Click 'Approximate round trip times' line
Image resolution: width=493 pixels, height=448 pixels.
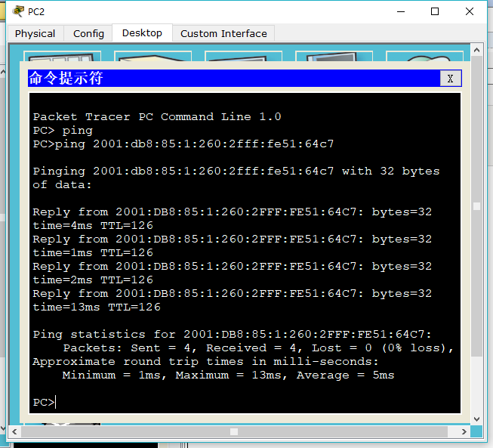(205, 361)
